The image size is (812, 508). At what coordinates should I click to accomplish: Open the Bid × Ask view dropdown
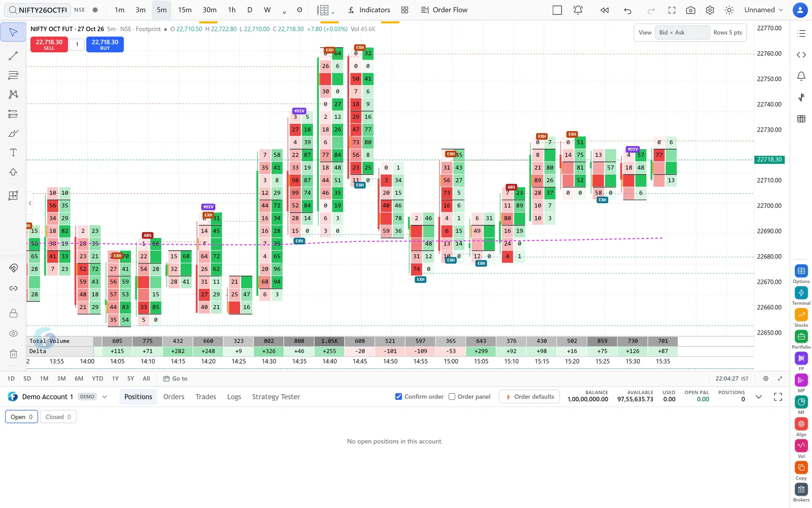click(682, 33)
